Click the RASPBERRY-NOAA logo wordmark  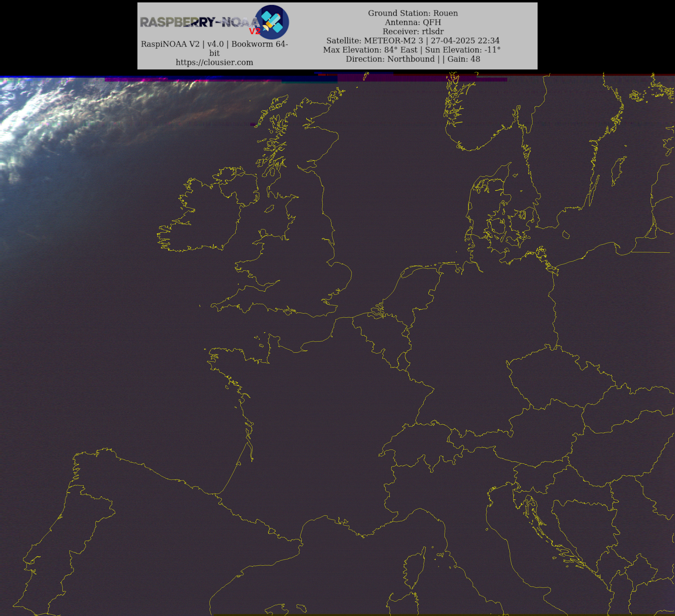200,23
